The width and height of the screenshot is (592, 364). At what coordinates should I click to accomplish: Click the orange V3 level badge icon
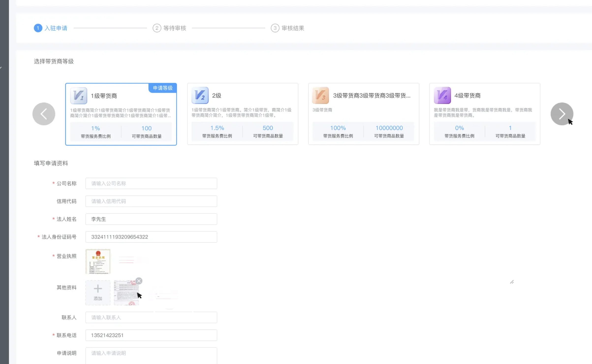[x=320, y=95]
